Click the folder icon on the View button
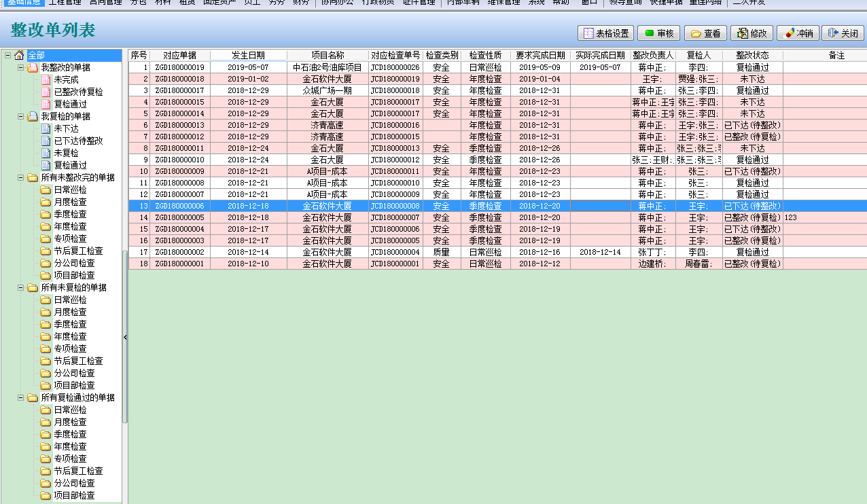This screenshot has height=504, width=867. coord(696,33)
